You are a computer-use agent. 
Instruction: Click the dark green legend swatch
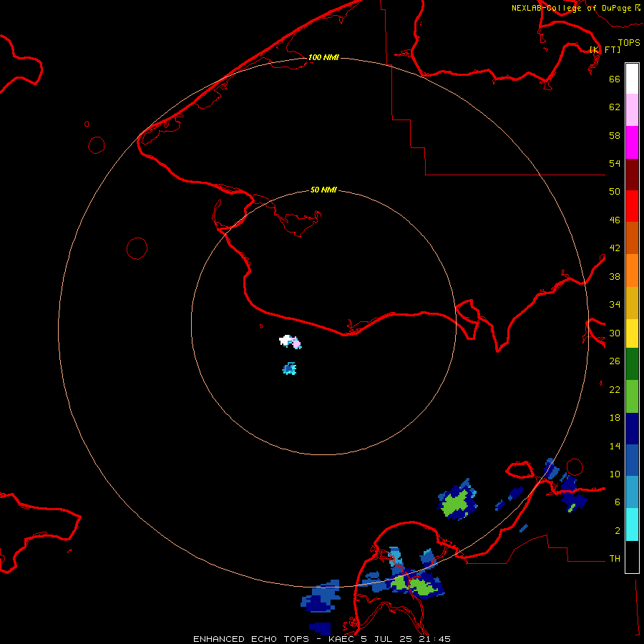click(x=632, y=364)
